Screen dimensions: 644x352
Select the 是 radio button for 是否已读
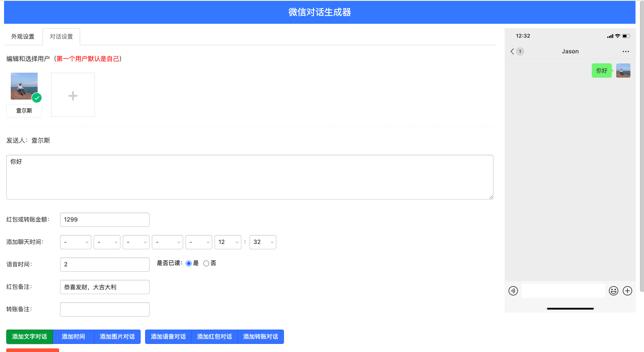[x=189, y=263]
